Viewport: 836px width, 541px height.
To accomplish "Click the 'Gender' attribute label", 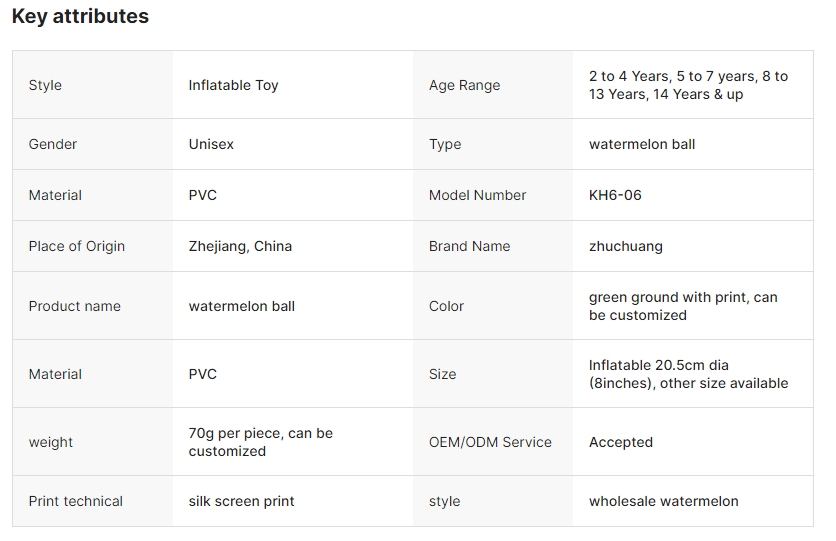I will pyautogui.click(x=53, y=144).
